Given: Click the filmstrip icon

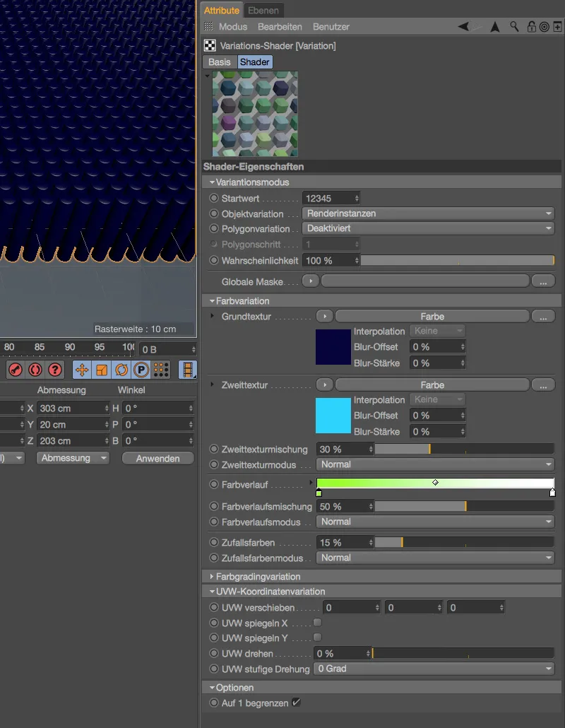Looking at the screenshot, I should 188,370.
